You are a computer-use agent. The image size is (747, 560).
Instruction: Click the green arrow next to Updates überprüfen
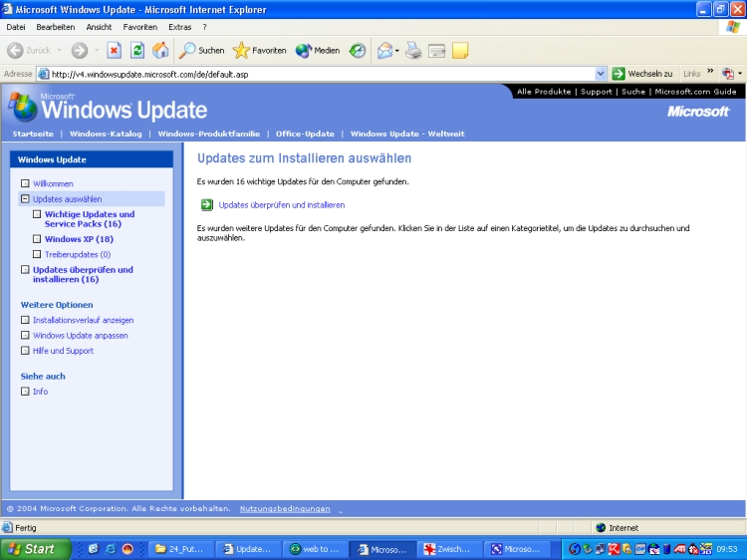[x=206, y=205]
